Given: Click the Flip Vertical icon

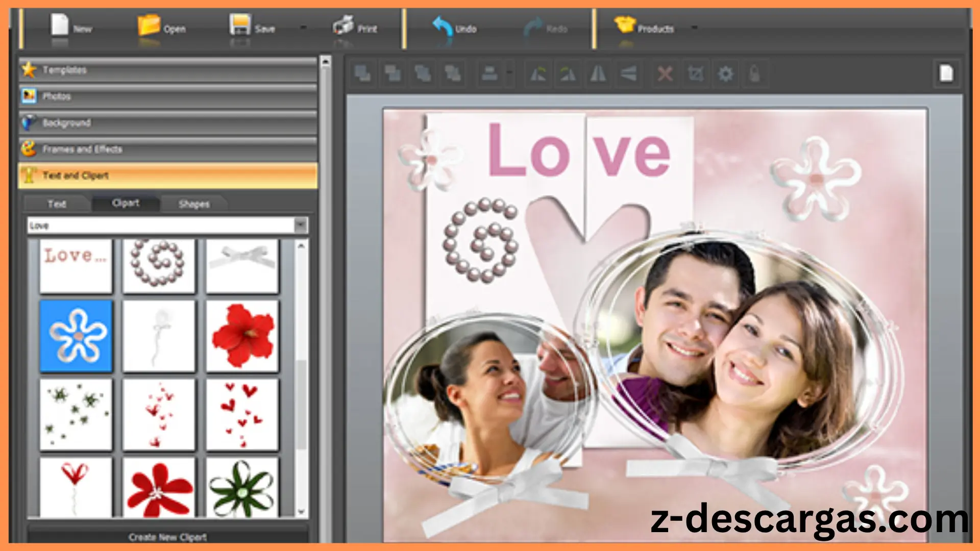Looking at the screenshot, I should [x=628, y=74].
